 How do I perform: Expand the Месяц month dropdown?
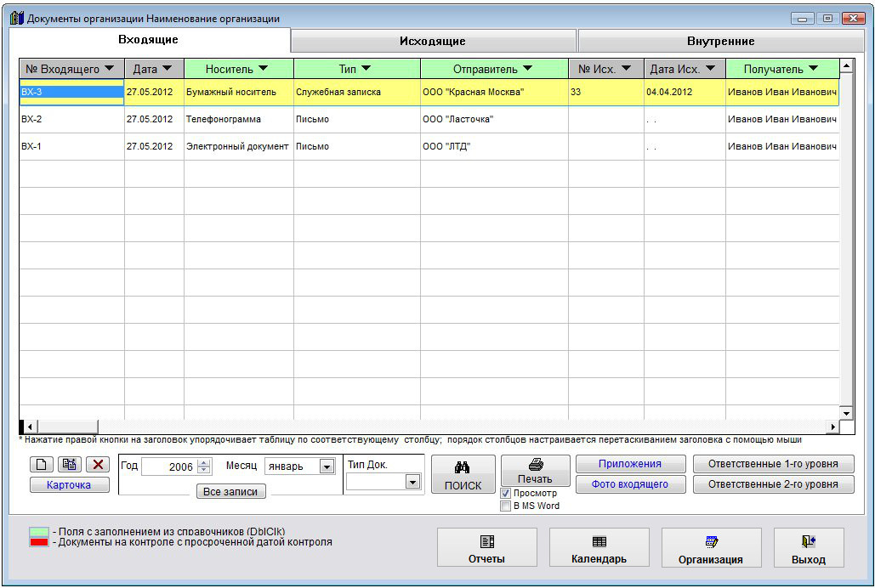pos(327,466)
